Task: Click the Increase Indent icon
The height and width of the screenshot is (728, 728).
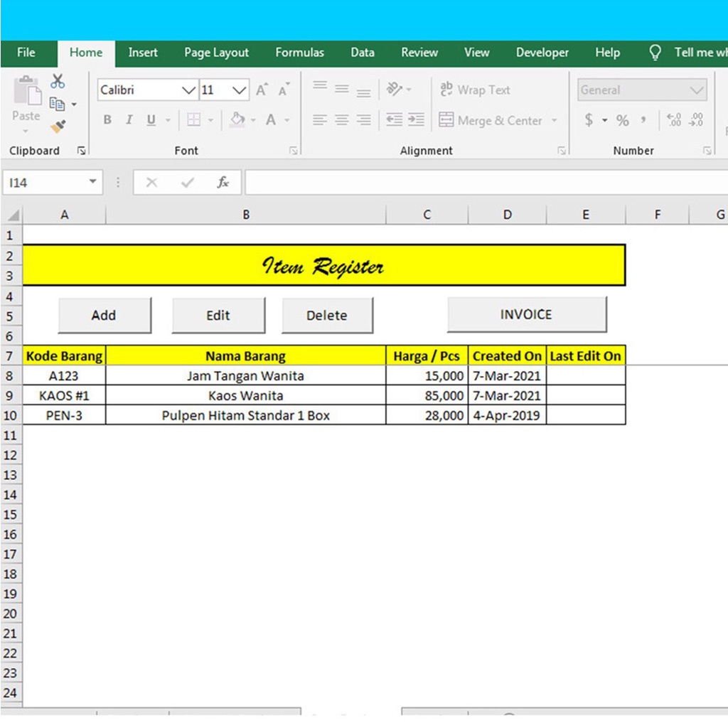Action: tap(416, 120)
